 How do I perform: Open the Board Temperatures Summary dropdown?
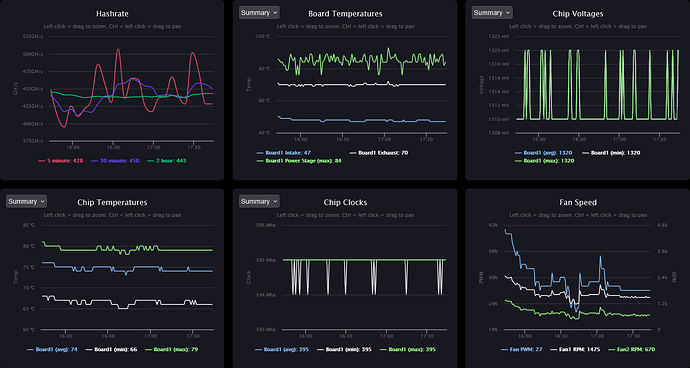pos(259,13)
